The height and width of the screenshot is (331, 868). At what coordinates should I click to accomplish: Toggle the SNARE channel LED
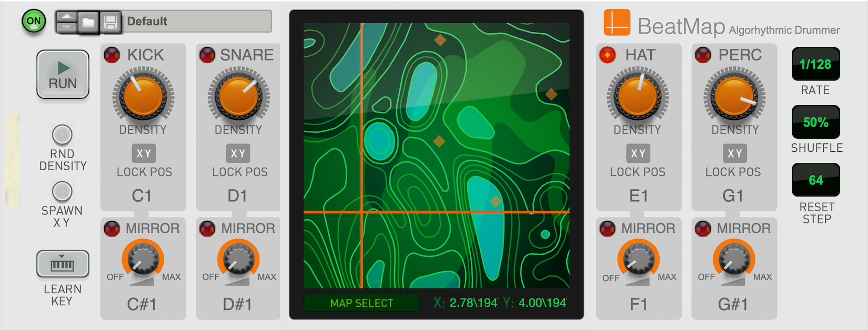pos(207,55)
